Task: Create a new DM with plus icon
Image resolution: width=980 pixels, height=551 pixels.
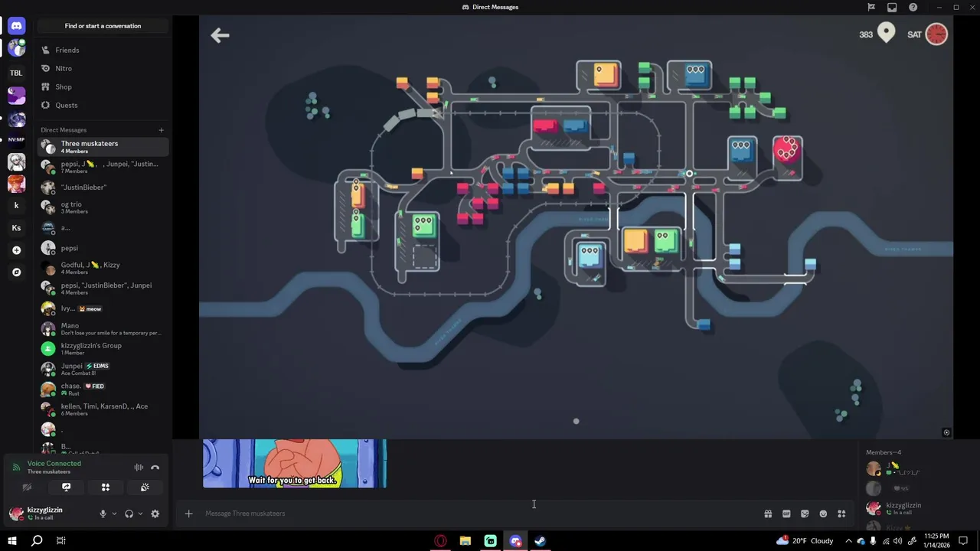Action: (161, 130)
